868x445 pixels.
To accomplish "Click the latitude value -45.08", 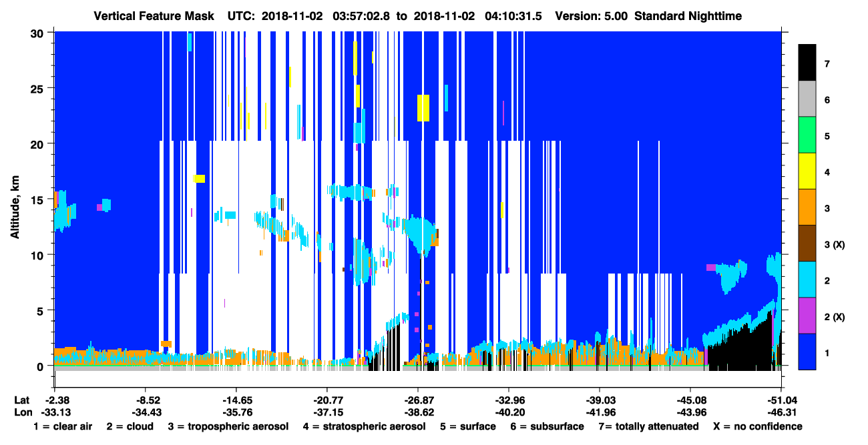I will 690,400.
